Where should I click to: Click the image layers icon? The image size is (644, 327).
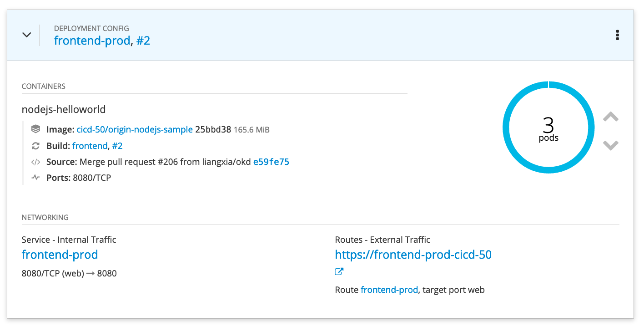35,129
